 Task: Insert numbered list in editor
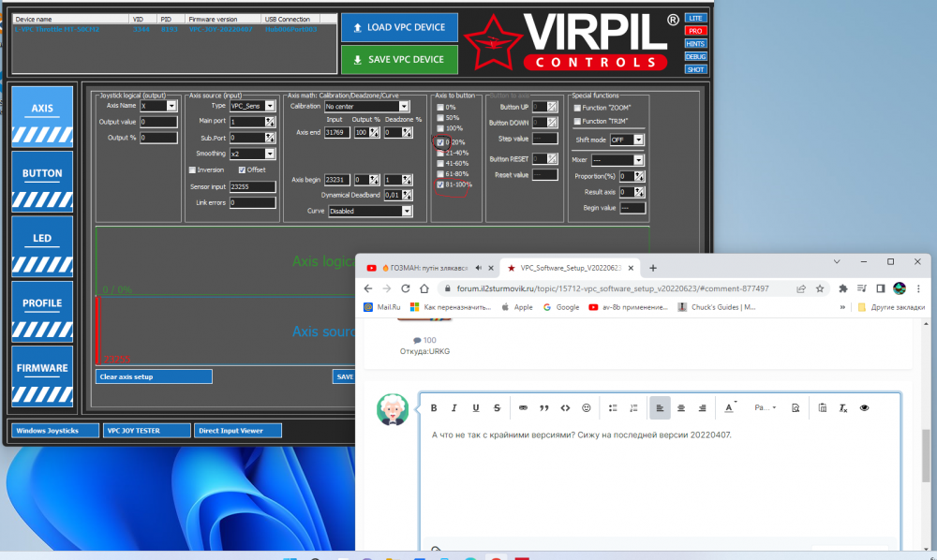[633, 407]
